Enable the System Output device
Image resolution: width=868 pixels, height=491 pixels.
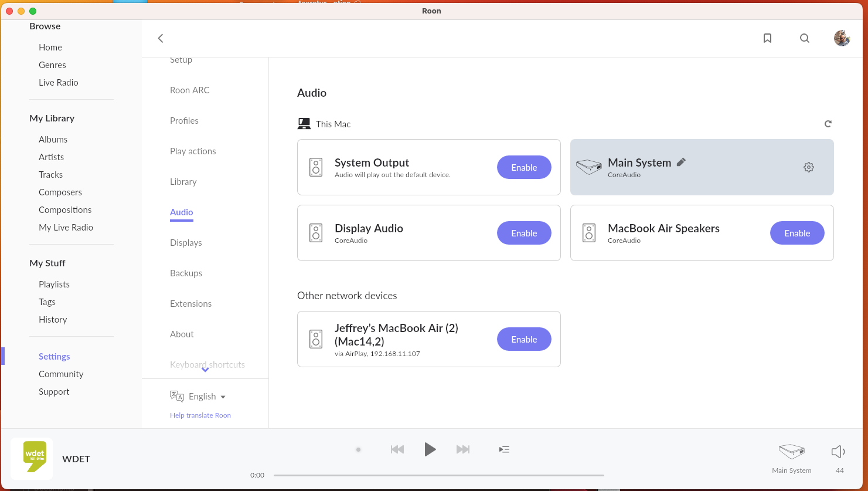click(x=524, y=167)
